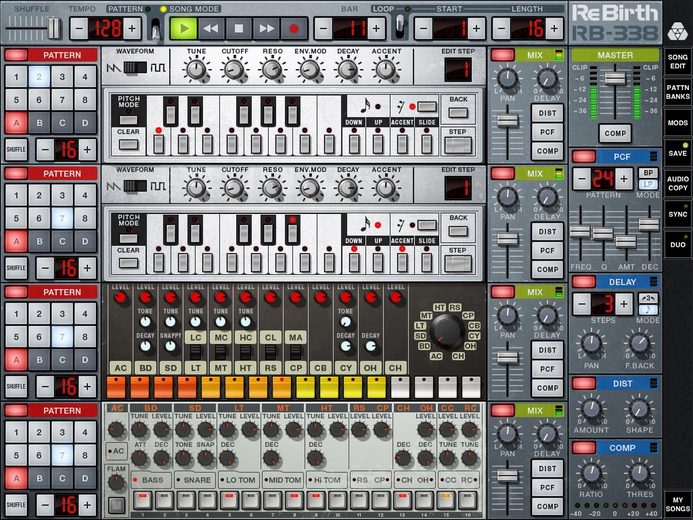This screenshot has width=693, height=520.
Task: Decrease loop length with minus button
Action: pyautogui.click(x=502, y=29)
